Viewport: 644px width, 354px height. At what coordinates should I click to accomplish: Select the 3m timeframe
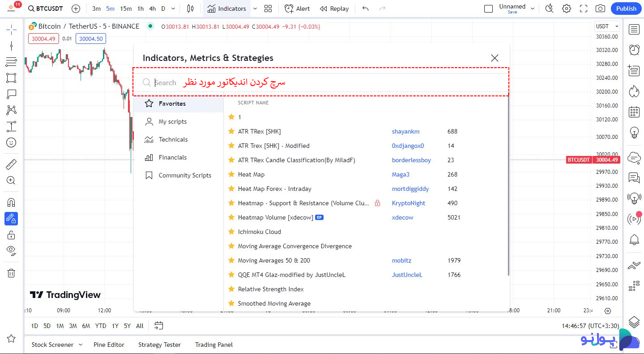coord(96,9)
